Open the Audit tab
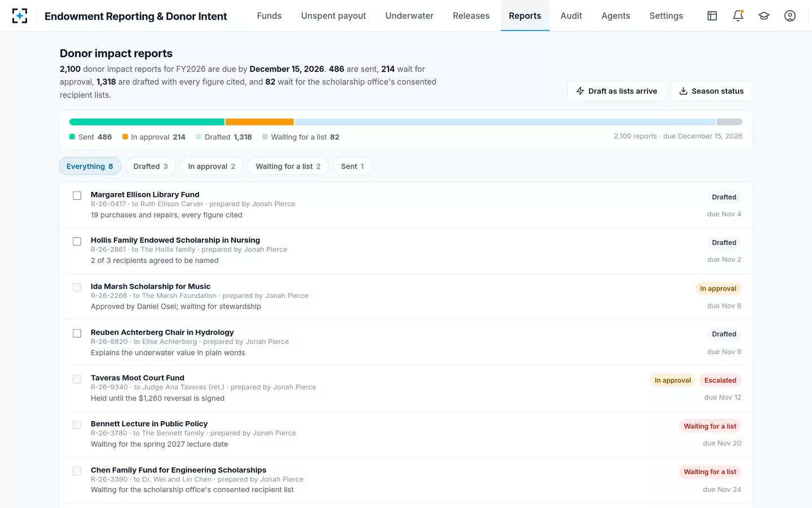Image resolution: width=812 pixels, height=508 pixels. [571, 16]
